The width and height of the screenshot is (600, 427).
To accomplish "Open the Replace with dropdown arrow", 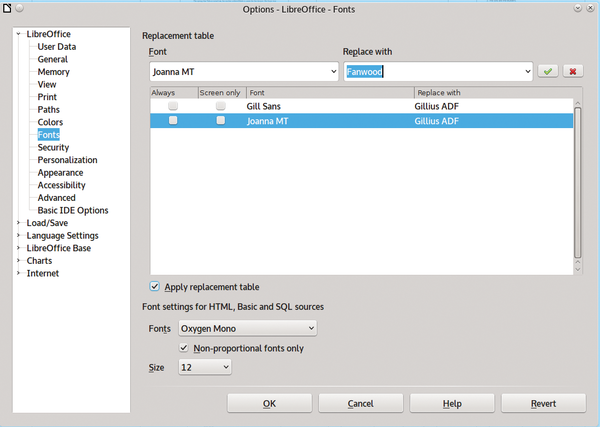I will point(528,72).
